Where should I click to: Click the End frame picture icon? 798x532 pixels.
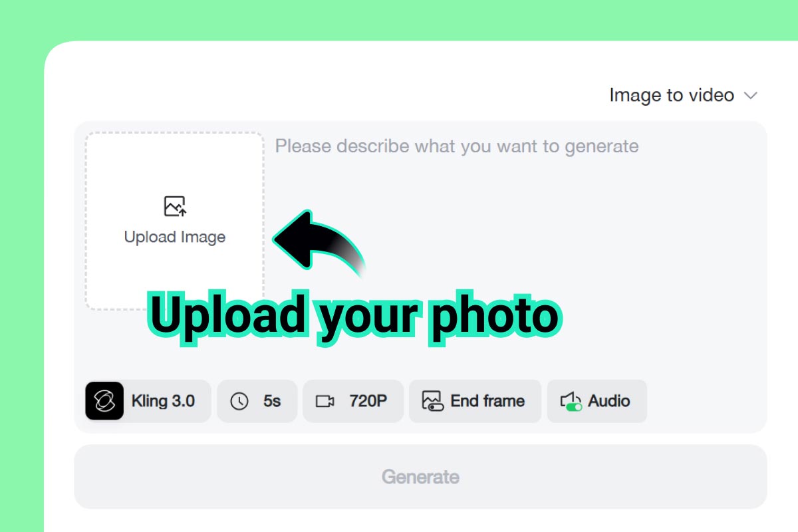coord(432,400)
